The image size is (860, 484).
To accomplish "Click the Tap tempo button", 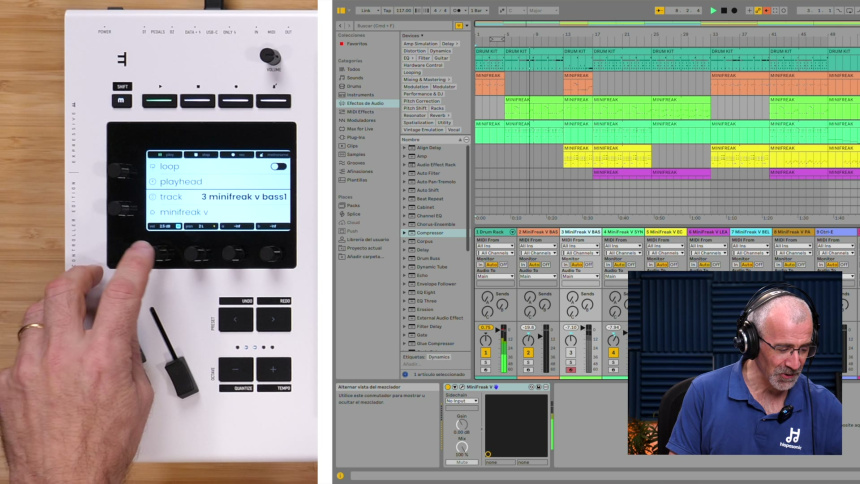I will tap(387, 10).
